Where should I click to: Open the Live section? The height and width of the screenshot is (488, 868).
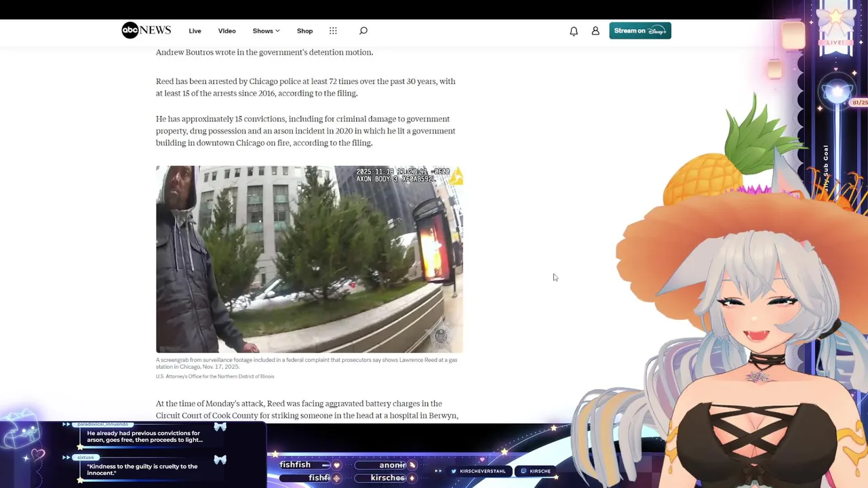point(195,31)
